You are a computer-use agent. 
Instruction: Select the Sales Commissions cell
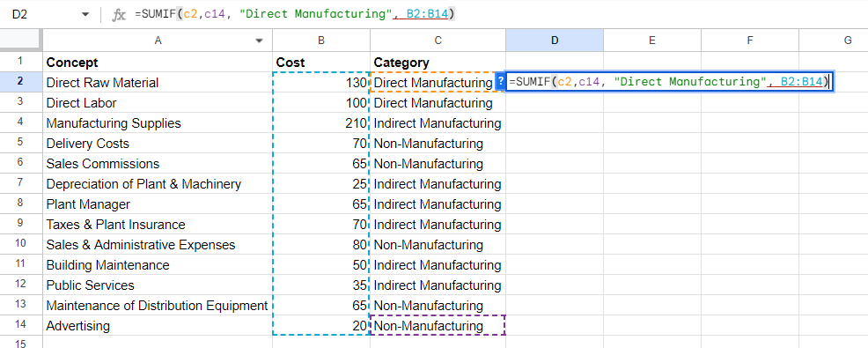pyautogui.click(x=158, y=164)
